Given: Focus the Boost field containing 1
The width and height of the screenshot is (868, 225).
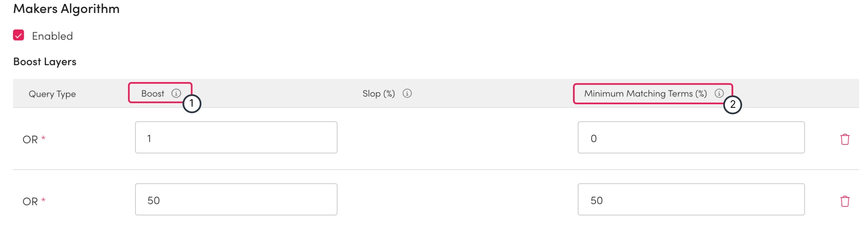Looking at the screenshot, I should (236, 137).
